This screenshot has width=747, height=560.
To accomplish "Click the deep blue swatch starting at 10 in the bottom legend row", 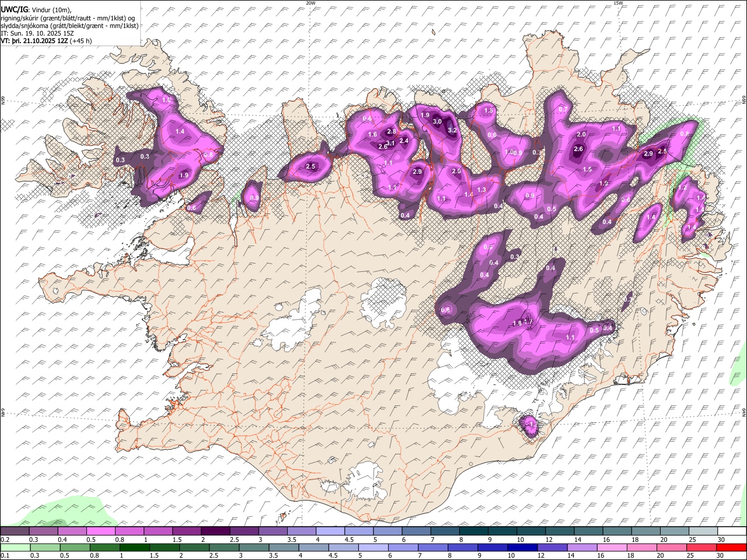I will click(x=522, y=547).
